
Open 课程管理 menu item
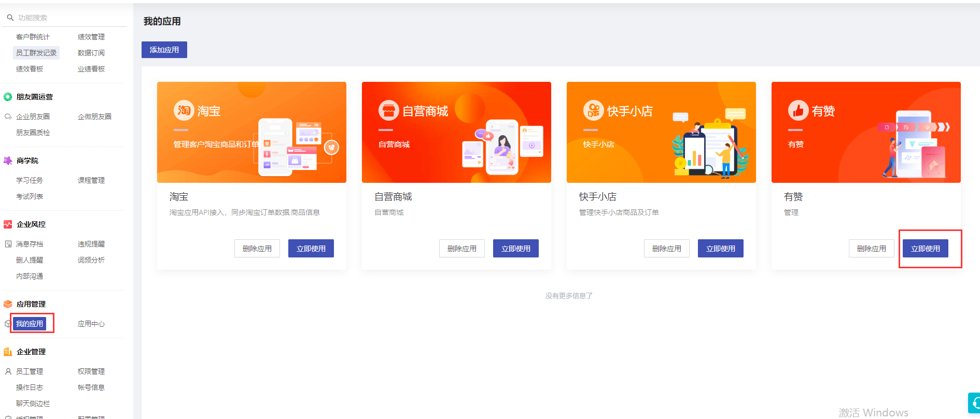tap(91, 180)
